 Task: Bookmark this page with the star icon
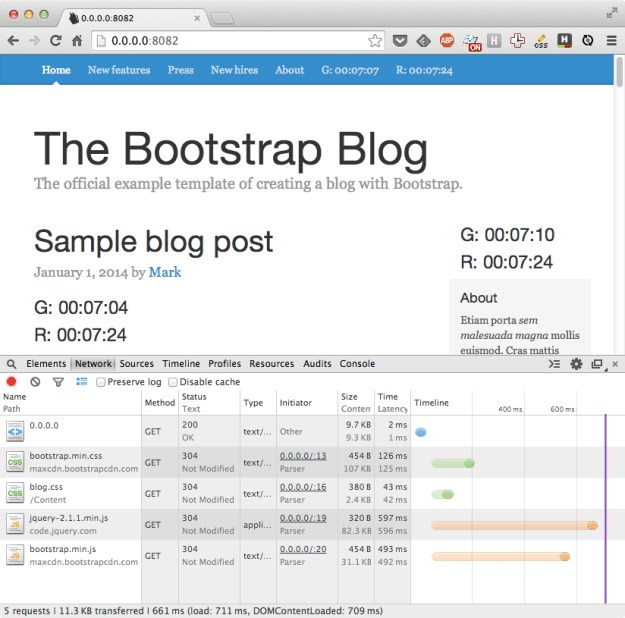click(375, 41)
